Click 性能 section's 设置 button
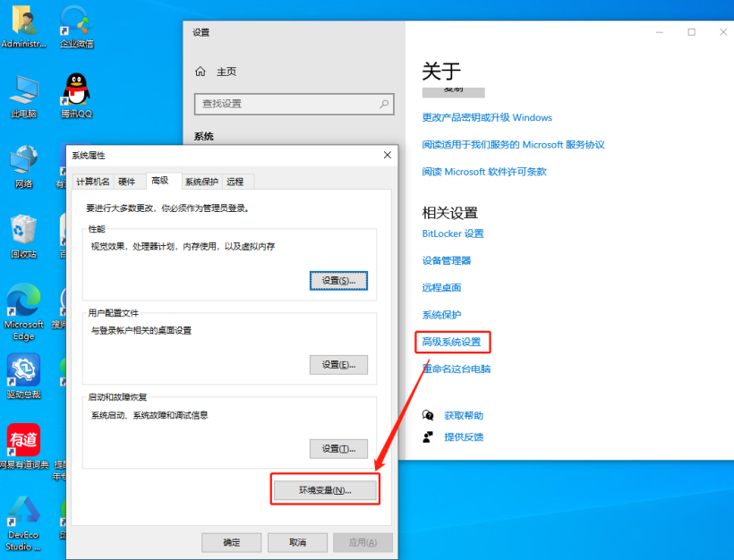Screen dimensions: 734x560 point(338,280)
